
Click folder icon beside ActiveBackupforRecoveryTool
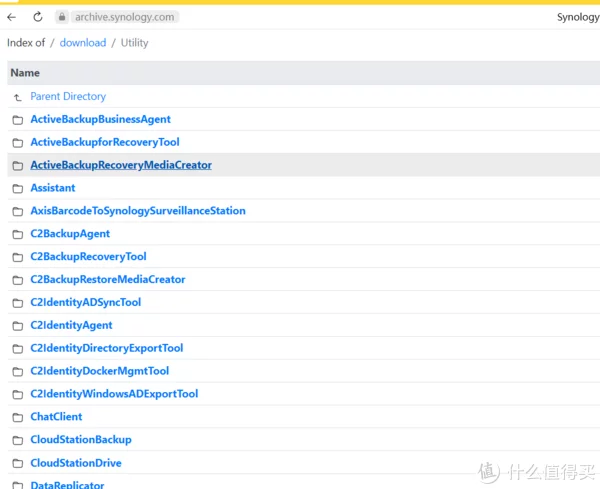18,143
